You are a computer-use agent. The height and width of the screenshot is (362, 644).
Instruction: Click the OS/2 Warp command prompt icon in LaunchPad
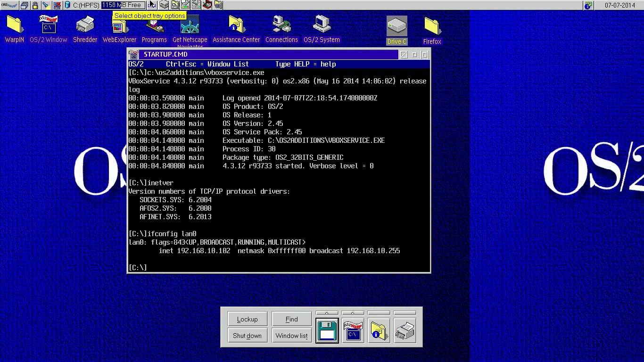pos(353,330)
